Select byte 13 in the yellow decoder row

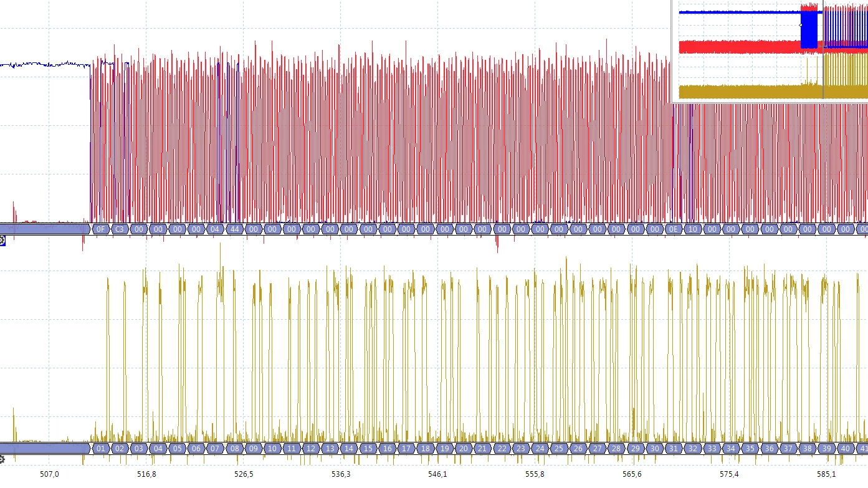[x=330, y=448]
